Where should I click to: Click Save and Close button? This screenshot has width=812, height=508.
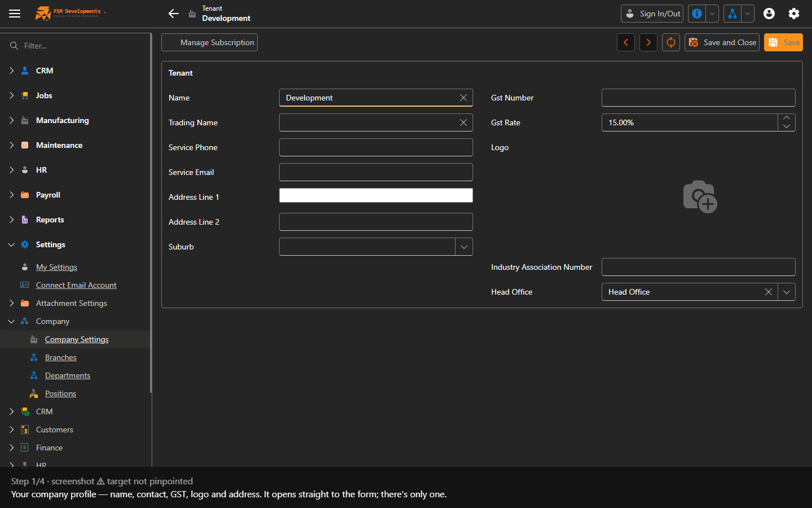(722, 42)
